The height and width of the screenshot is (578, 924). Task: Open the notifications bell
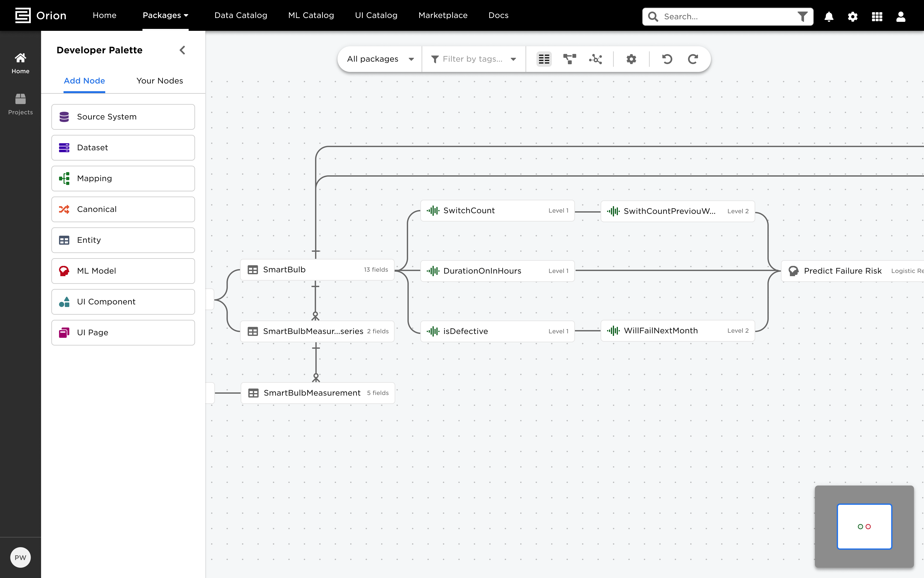pos(829,16)
